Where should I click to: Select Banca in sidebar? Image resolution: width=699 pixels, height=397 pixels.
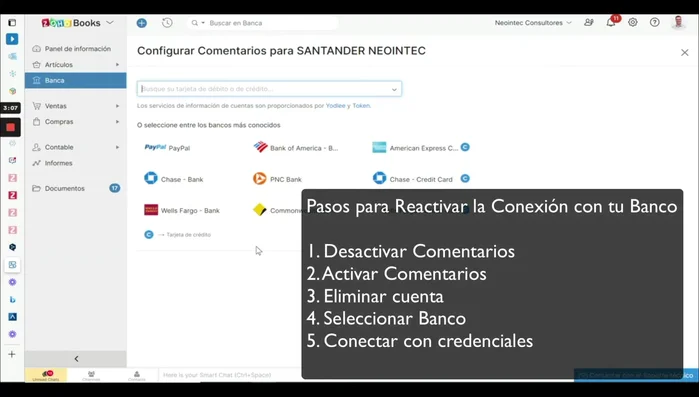(x=76, y=81)
